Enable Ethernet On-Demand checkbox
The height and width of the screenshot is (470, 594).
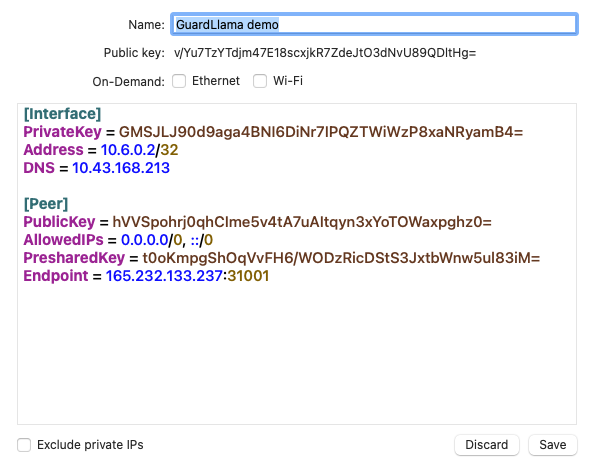click(x=179, y=81)
